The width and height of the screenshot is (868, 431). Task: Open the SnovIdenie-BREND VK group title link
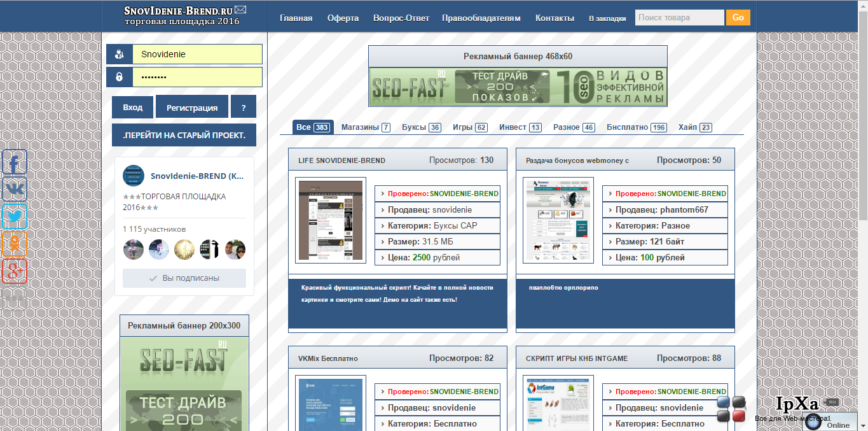click(197, 176)
